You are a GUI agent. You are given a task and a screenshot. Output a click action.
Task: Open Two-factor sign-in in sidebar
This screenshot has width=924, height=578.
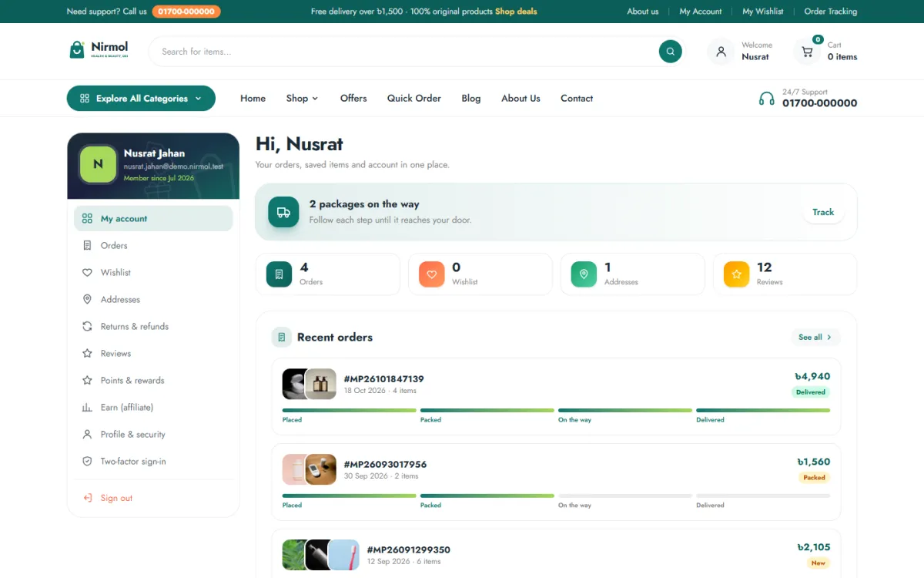153,461
